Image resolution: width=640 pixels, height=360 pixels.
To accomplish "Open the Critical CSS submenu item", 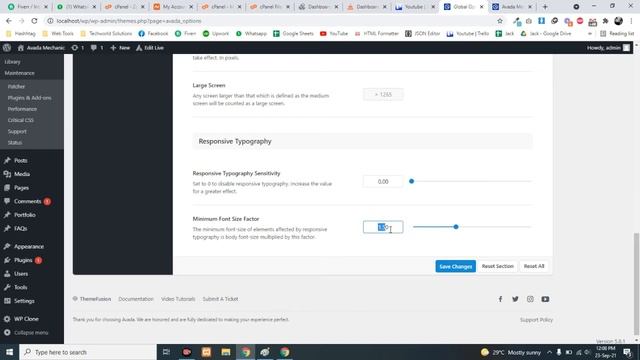I will pos(21,120).
